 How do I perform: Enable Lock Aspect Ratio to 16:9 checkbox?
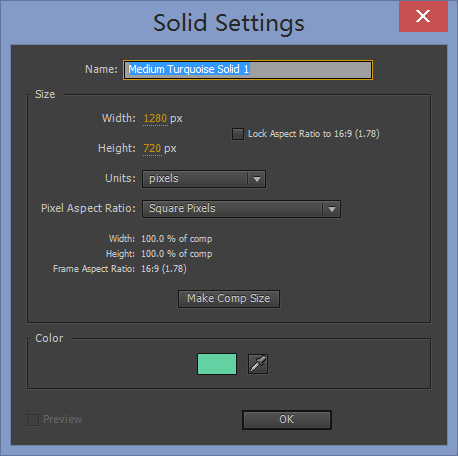tap(238, 134)
